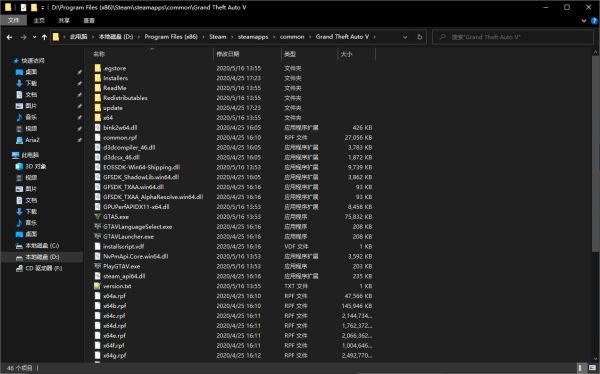Select the update folder icon
Viewport: 600px width, 374px height.
(x=98, y=108)
